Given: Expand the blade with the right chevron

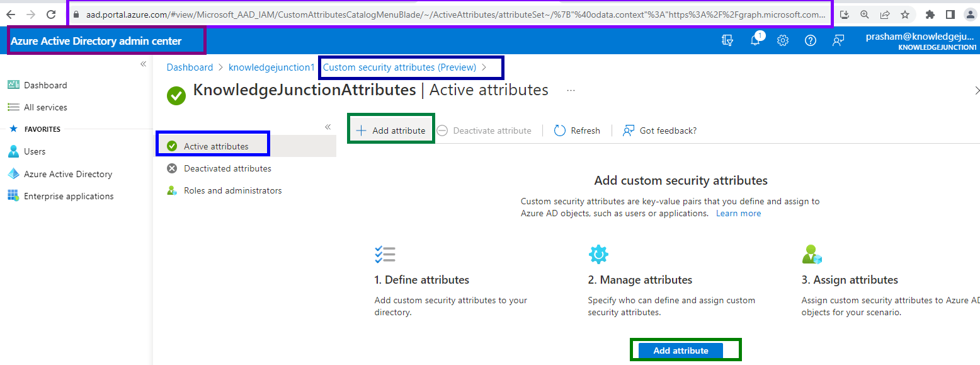Looking at the screenshot, I should [x=976, y=91].
